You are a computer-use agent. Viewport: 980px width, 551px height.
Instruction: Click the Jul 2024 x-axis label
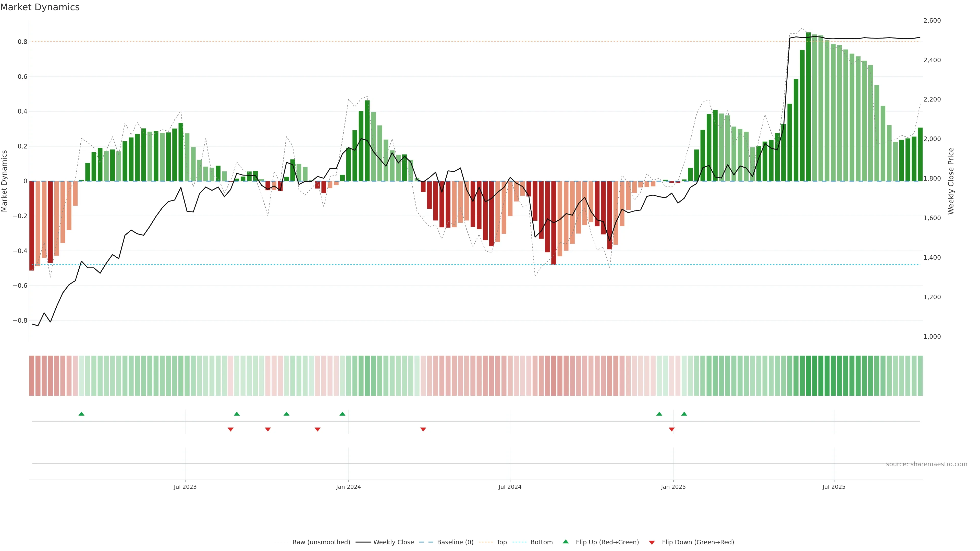tap(510, 487)
